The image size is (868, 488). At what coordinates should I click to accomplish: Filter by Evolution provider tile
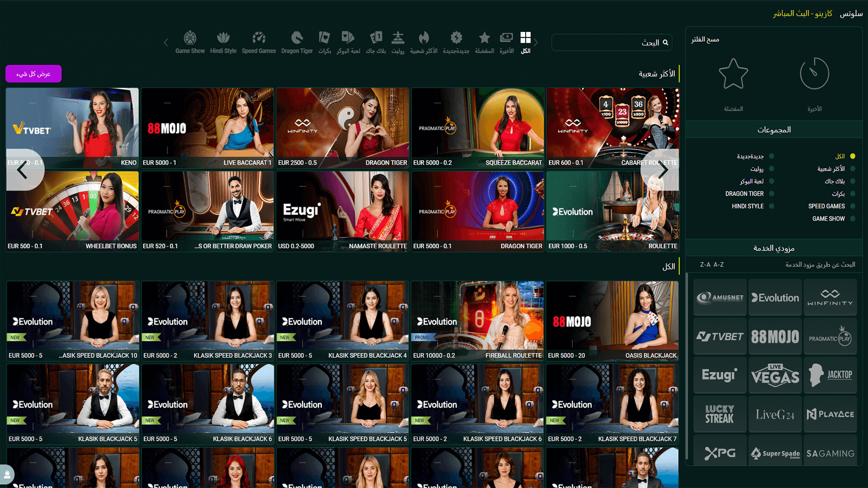coord(775,297)
